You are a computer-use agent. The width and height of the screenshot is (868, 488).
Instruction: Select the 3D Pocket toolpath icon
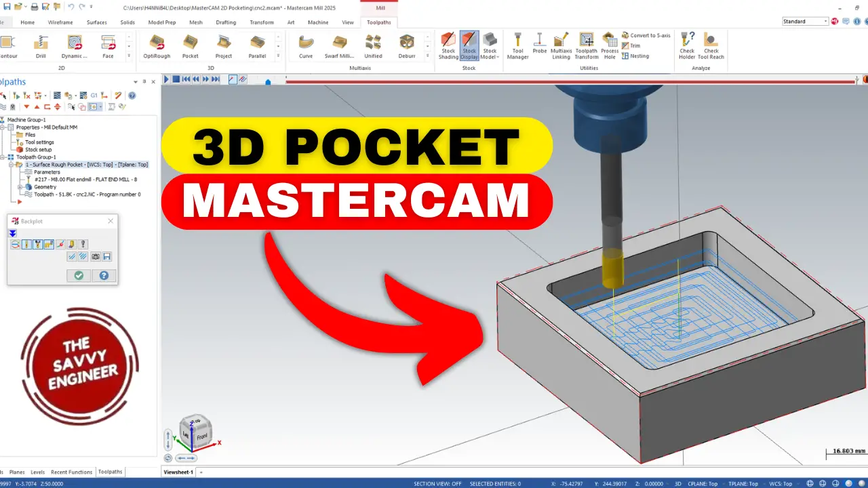click(191, 47)
